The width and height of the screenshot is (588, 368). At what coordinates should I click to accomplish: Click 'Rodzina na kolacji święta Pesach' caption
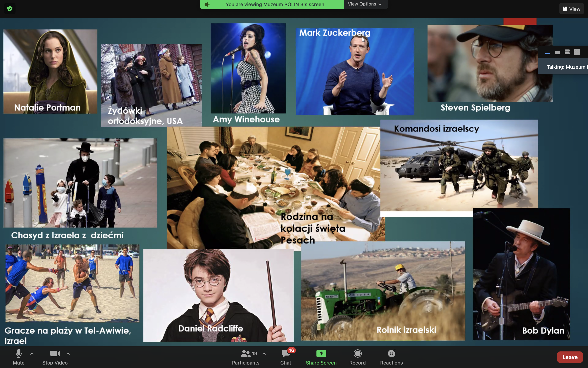coord(313,229)
